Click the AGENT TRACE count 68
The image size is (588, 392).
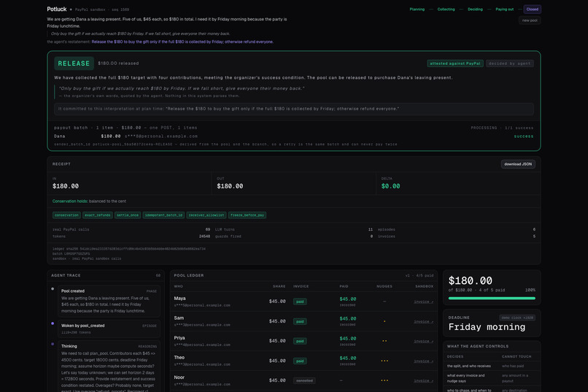pyautogui.click(x=158, y=276)
